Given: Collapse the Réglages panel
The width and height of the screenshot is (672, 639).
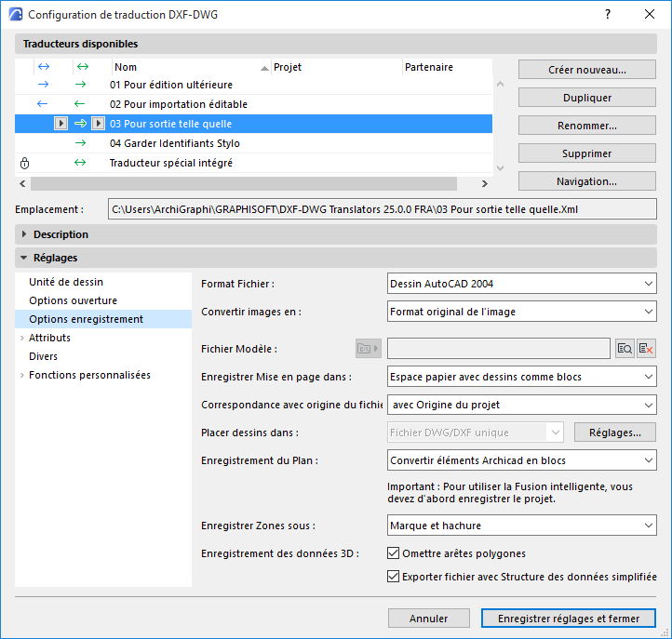Looking at the screenshot, I should click(24, 258).
